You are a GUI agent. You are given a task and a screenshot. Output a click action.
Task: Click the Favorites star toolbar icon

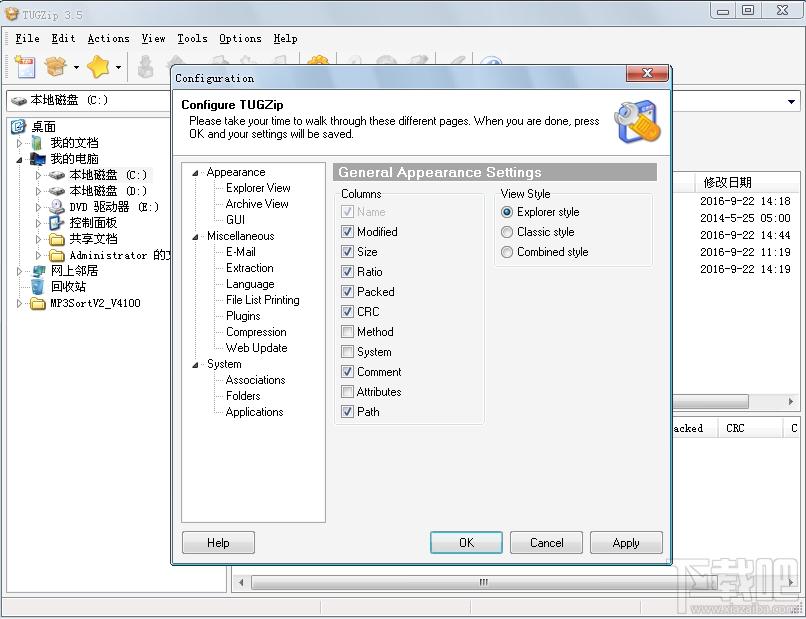(98, 67)
